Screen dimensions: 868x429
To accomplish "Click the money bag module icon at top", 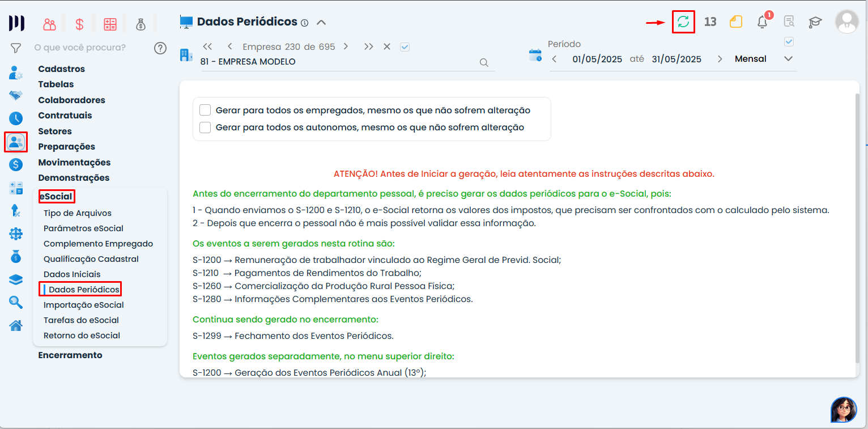I will coord(141,24).
